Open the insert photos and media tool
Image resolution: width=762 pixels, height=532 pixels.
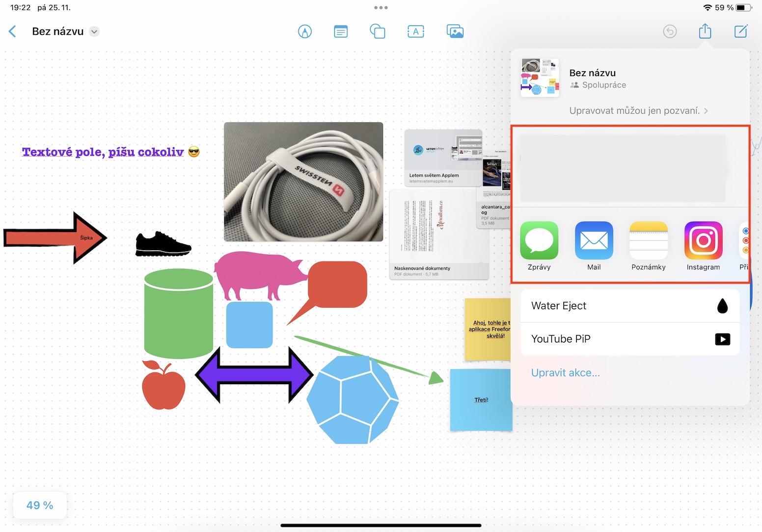[x=455, y=31]
